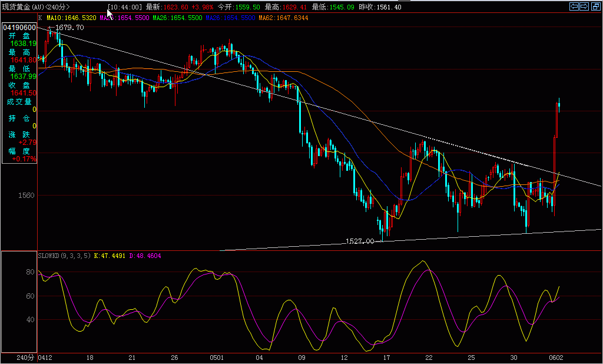603x364 pixels.
Task: Click the 开盘 label in info panel
Action: point(19,36)
